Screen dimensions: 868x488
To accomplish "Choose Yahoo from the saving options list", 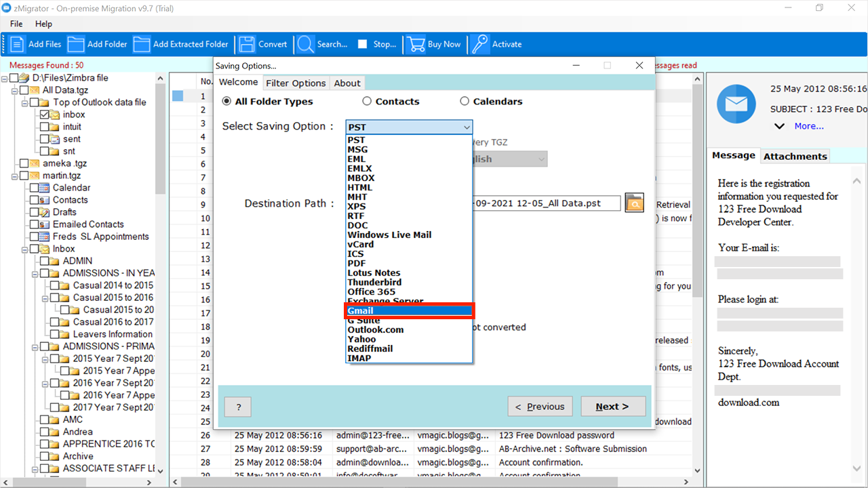I will coord(409,339).
